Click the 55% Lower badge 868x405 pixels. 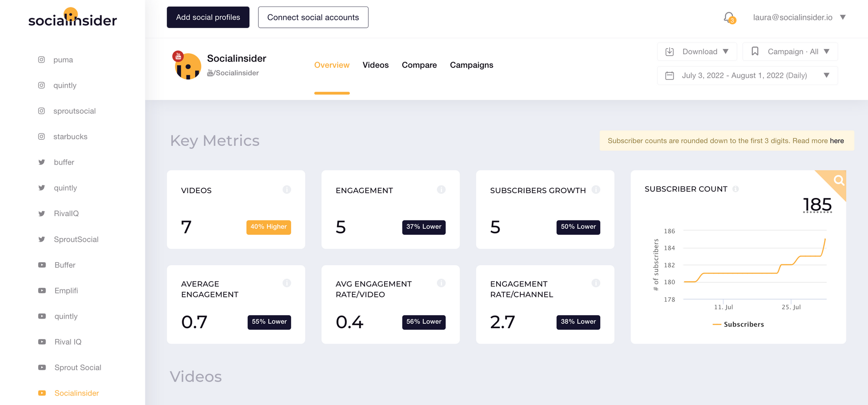pos(270,322)
